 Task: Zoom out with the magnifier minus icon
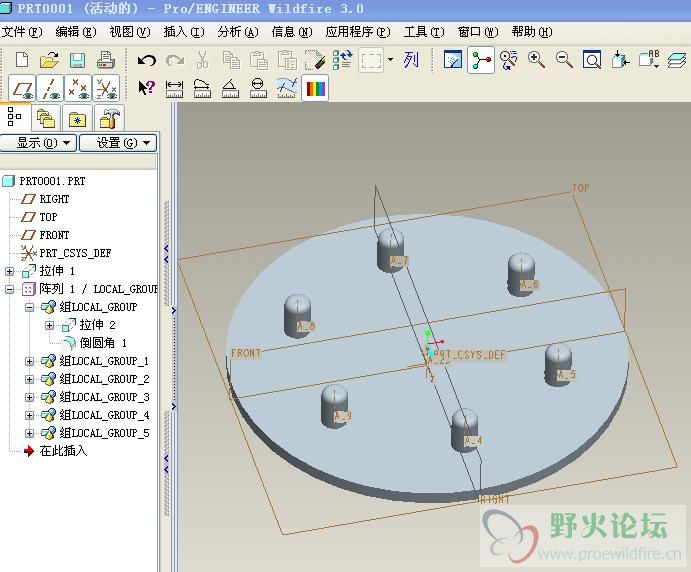pyautogui.click(x=565, y=60)
